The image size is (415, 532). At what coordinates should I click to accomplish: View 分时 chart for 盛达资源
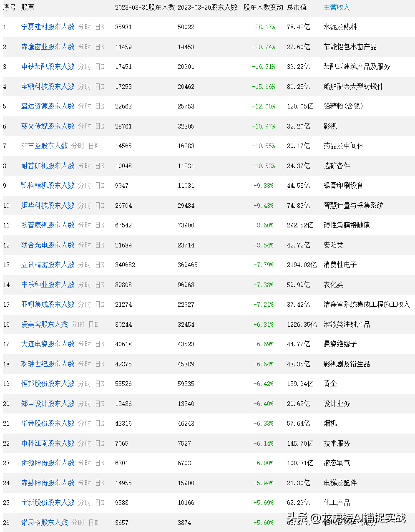tap(85, 106)
